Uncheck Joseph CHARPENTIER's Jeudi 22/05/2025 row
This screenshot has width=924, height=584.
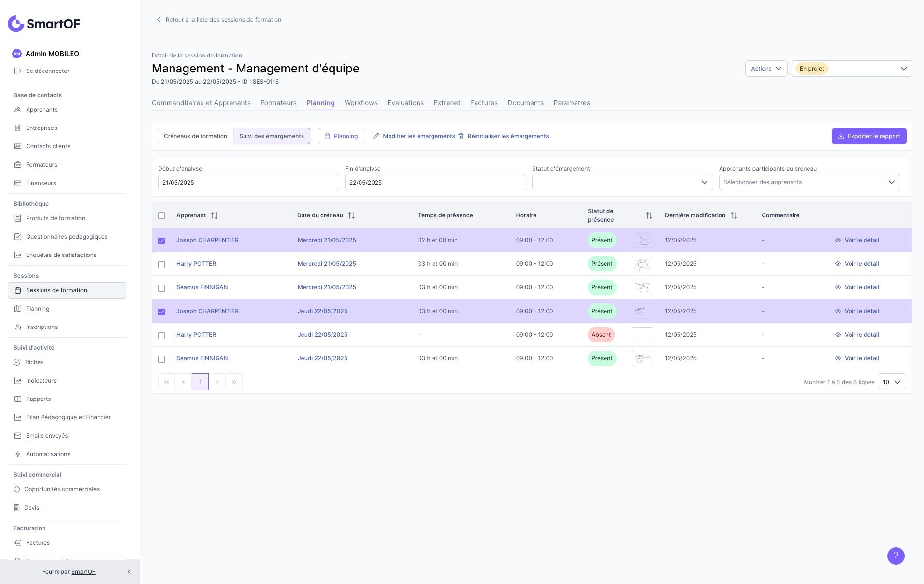[161, 312]
